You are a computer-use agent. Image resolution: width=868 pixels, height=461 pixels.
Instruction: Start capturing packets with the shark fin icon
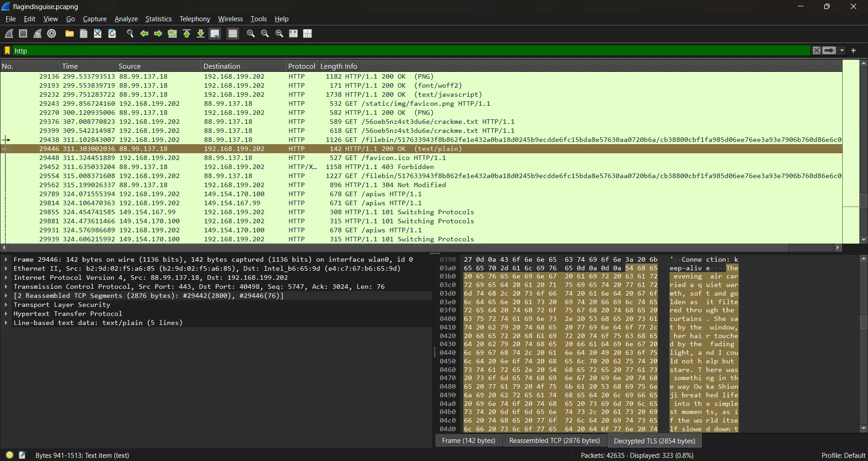(9, 34)
